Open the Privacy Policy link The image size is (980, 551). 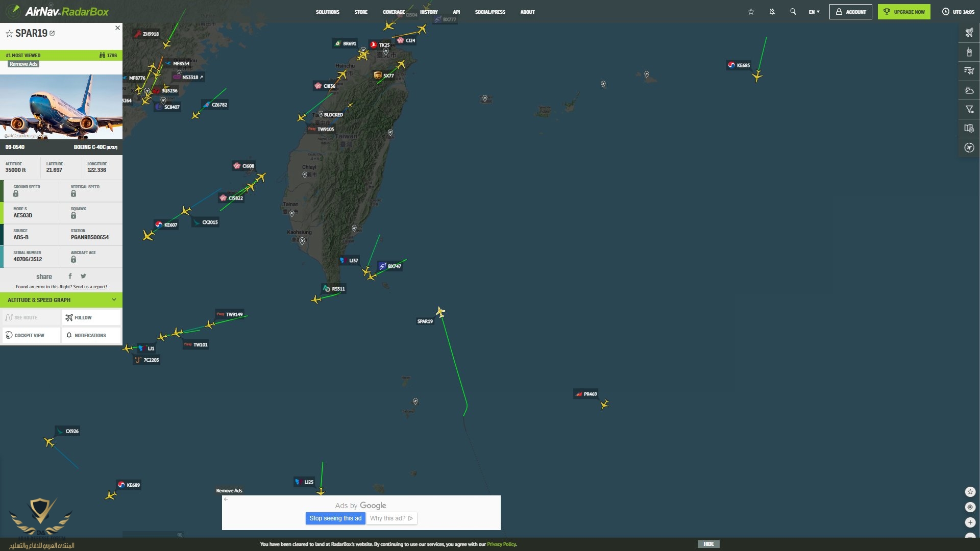[501, 544]
